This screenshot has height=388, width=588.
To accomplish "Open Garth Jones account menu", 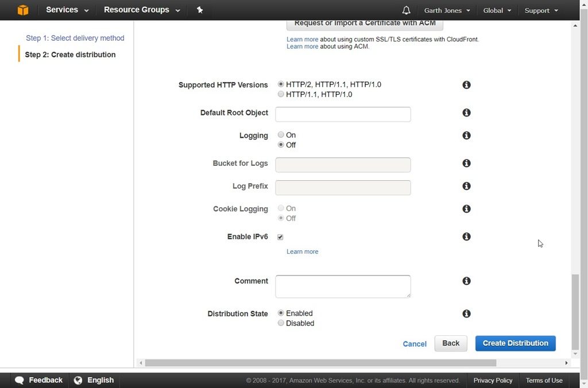I will coord(447,10).
